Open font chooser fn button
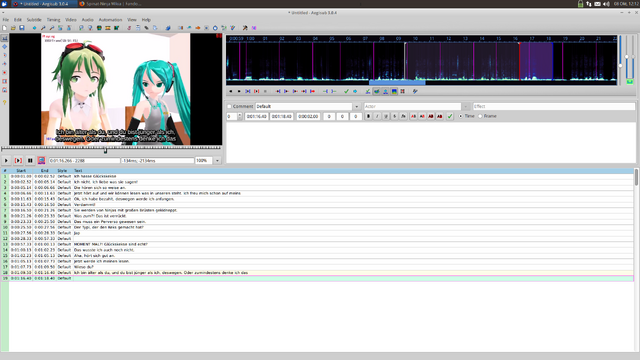The width and height of the screenshot is (640, 360). pyautogui.click(x=403, y=116)
